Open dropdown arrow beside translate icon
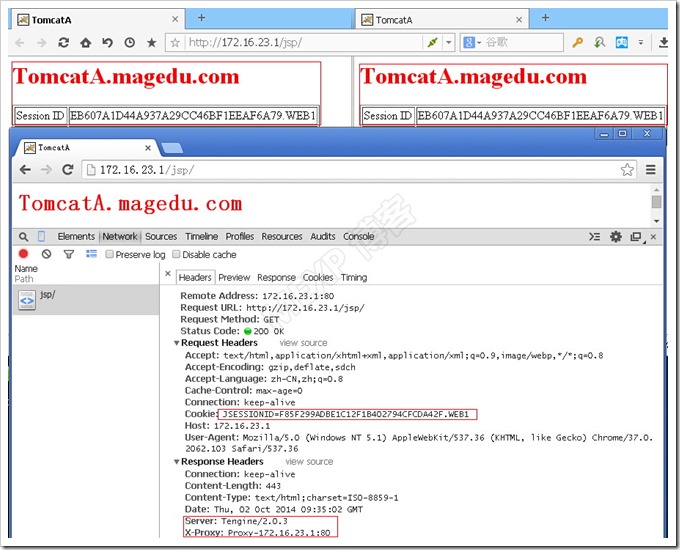The image size is (680, 550). coord(641,43)
